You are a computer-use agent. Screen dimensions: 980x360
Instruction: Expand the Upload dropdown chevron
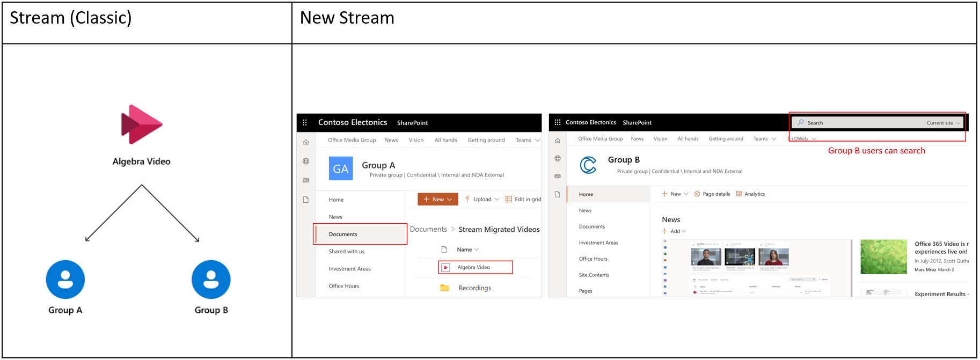coord(497,200)
